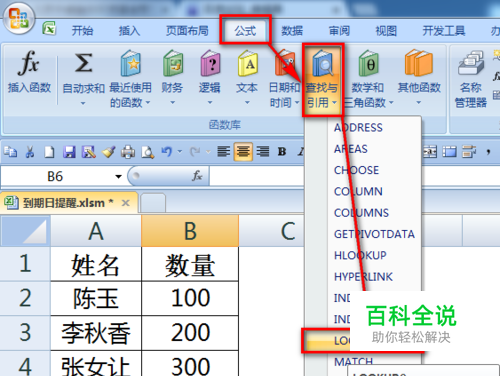Viewport: 500px width, 376px height.
Task: Go to the 数据 tab
Action: pos(292,31)
